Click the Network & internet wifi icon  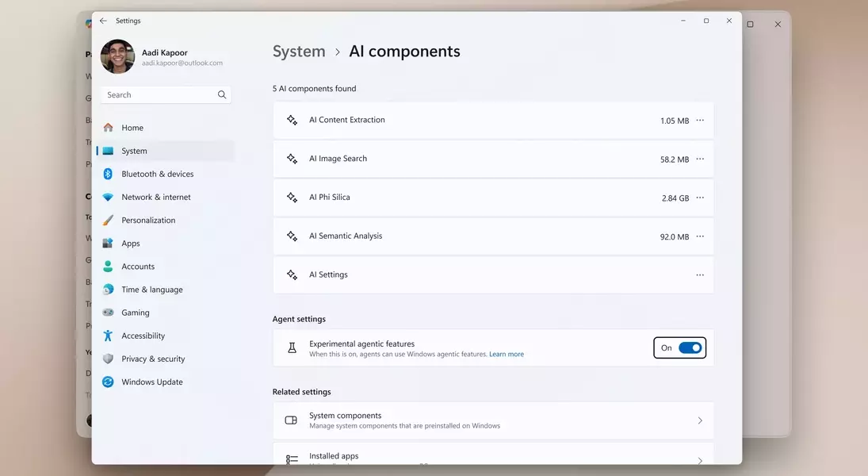(108, 197)
